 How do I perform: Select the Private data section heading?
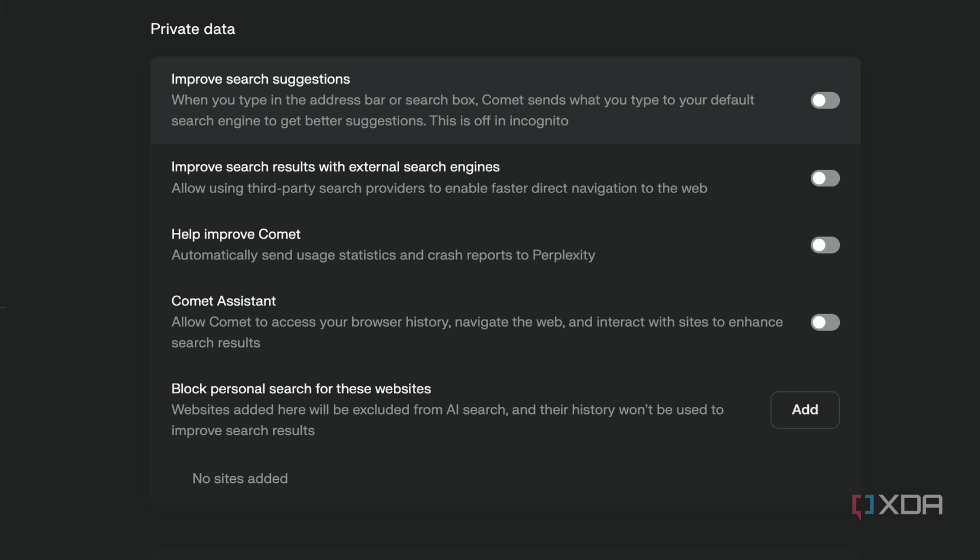[192, 28]
